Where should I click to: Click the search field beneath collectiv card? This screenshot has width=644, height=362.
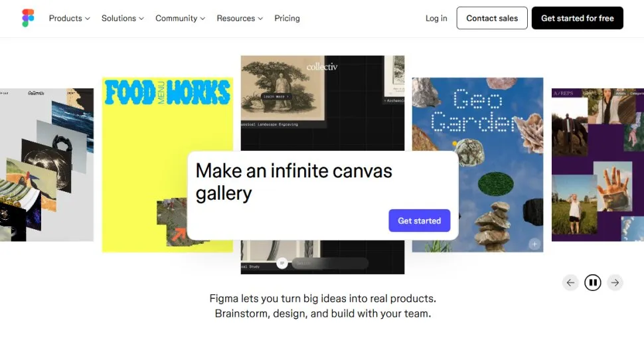[329, 263]
